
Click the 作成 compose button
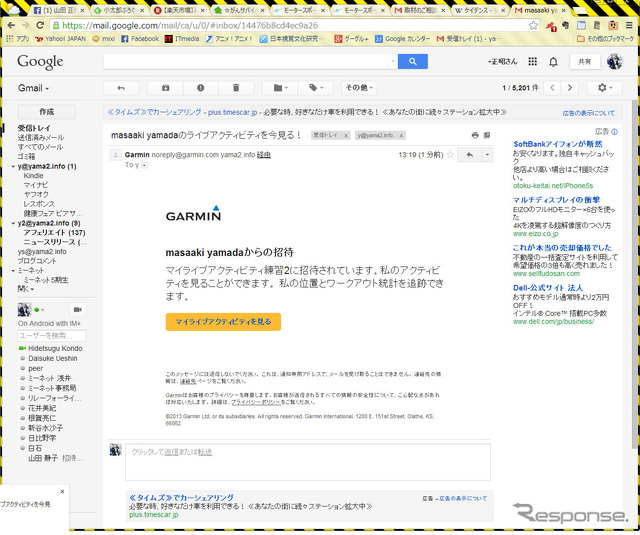coord(47,112)
